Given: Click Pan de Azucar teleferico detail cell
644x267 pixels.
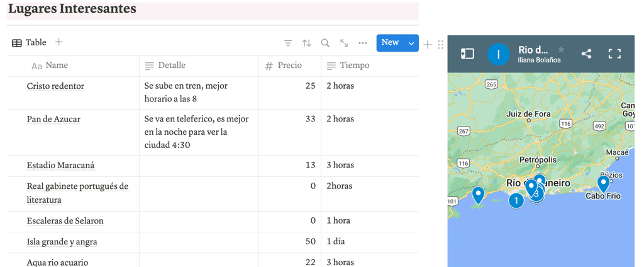Looking at the screenshot, I should pyautogui.click(x=196, y=132).
